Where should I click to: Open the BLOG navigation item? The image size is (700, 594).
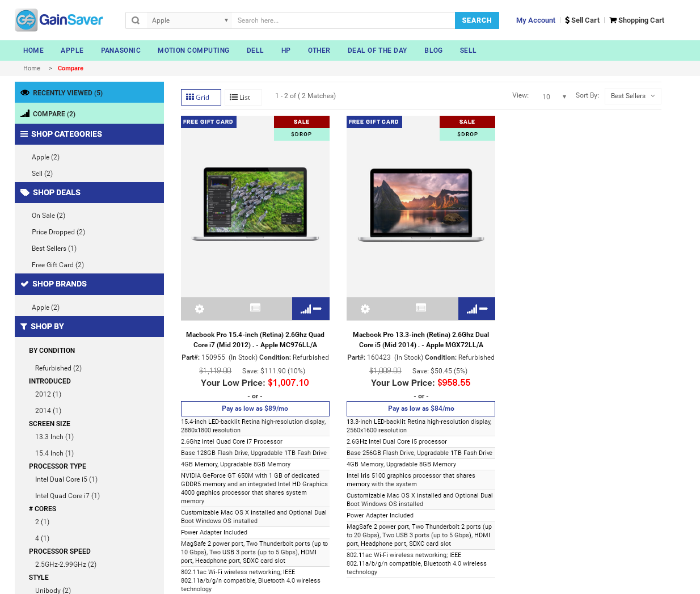pos(433,50)
